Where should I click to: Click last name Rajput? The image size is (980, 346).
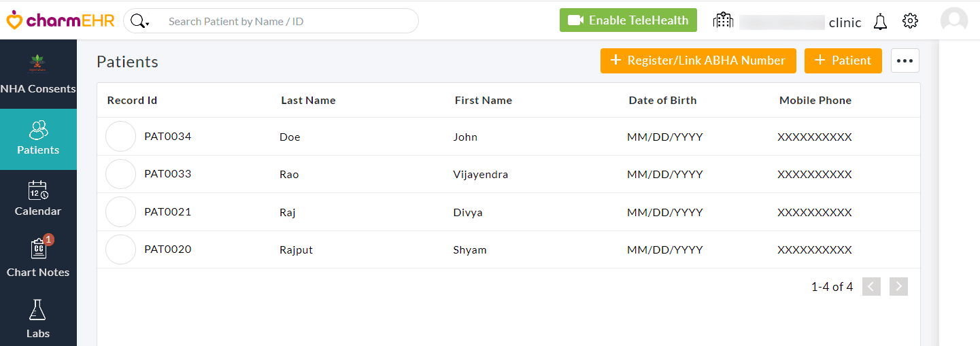tap(297, 250)
